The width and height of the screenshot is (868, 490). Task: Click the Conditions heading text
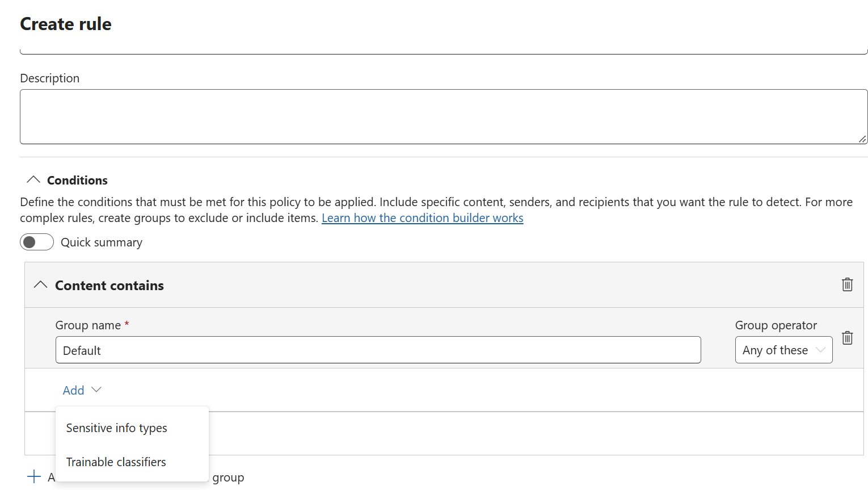77,181
